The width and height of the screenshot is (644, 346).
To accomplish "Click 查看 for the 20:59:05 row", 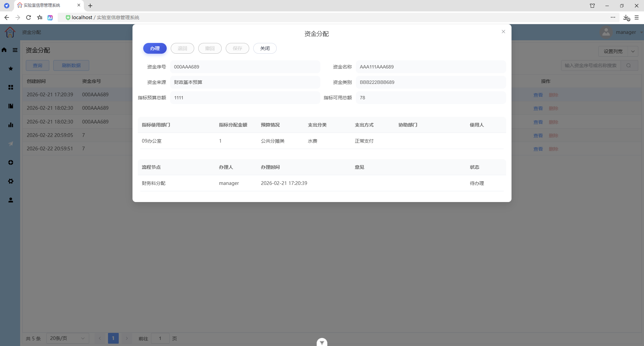I will pos(538,136).
